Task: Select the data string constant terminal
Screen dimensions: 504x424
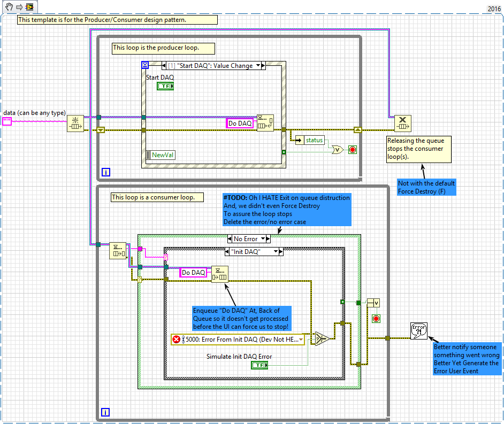Action: (7, 121)
